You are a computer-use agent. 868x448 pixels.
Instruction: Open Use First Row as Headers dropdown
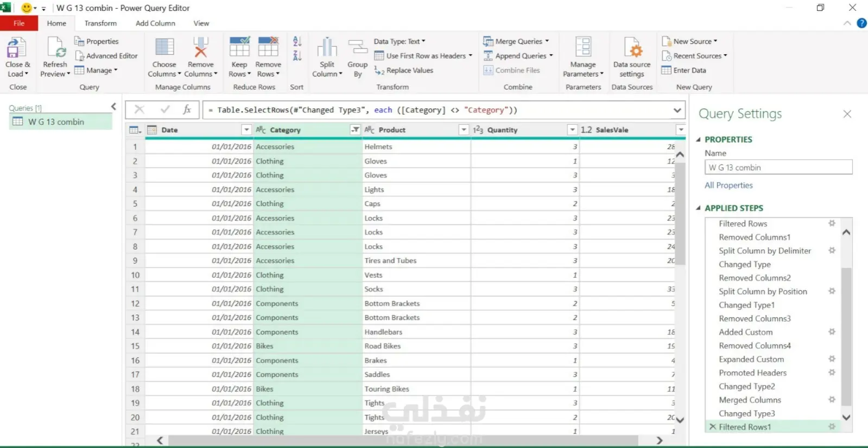(423, 56)
